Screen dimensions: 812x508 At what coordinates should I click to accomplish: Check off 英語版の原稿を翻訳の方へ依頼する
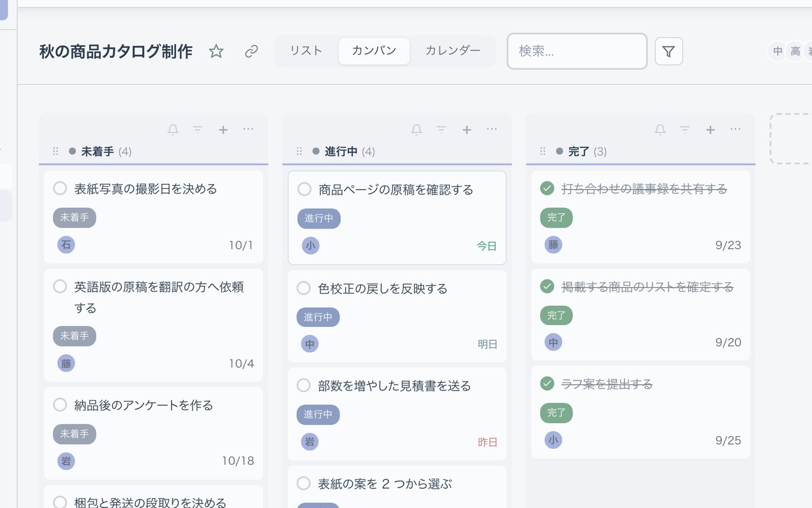coord(60,286)
